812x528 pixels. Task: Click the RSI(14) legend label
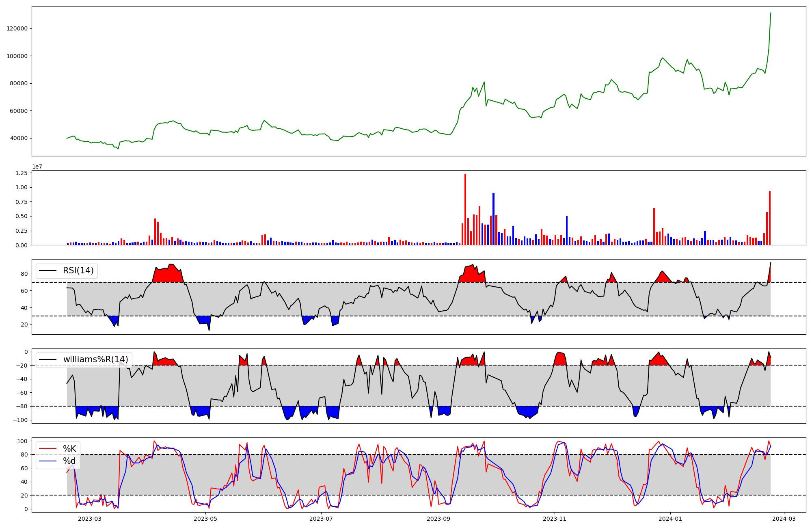click(x=78, y=270)
